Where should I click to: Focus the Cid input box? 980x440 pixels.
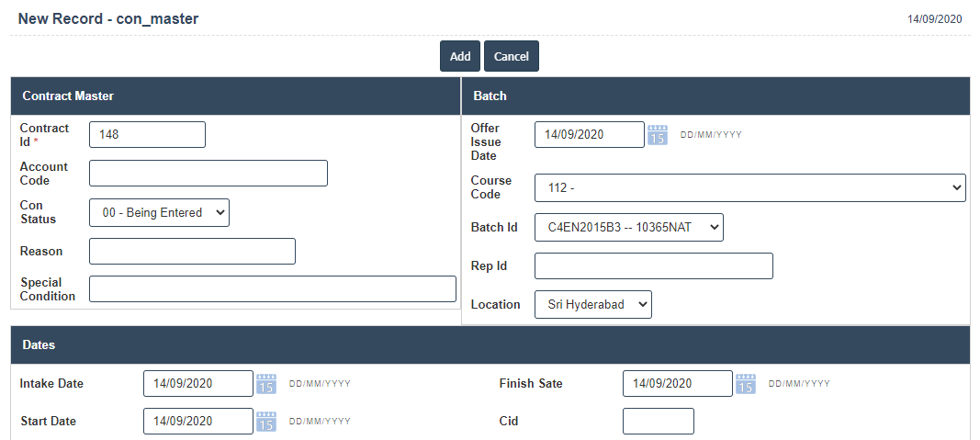pos(658,422)
